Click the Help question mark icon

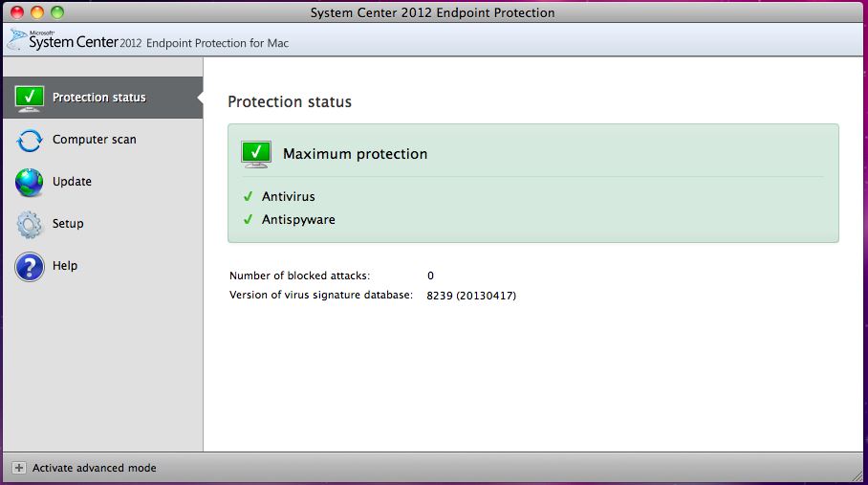click(30, 267)
